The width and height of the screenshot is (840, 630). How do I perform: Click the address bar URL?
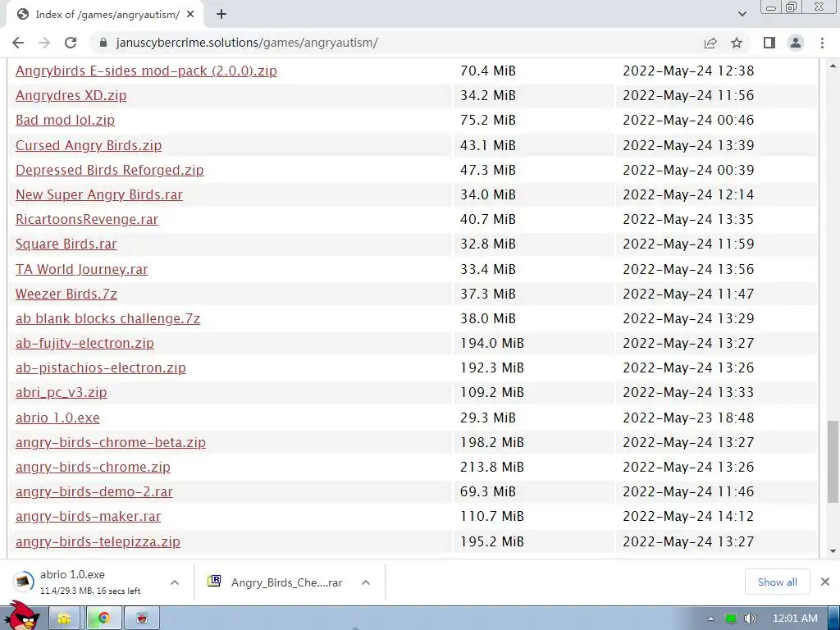coord(247,43)
